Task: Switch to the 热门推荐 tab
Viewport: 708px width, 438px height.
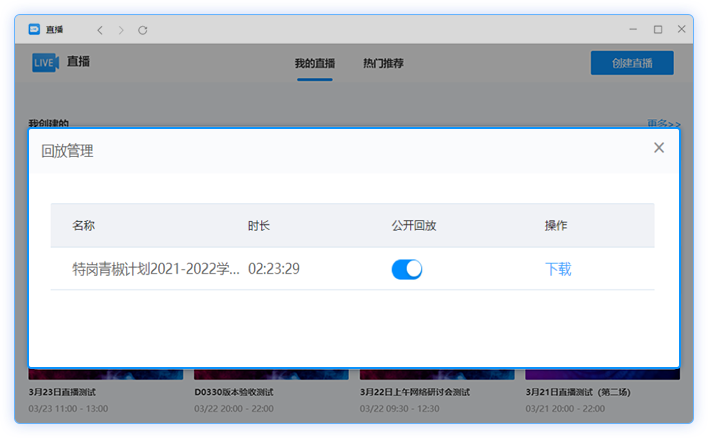Action: [x=383, y=63]
